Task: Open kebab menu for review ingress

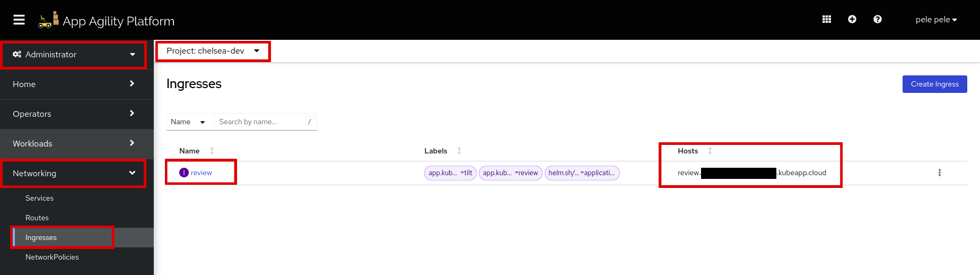Action: point(939,173)
